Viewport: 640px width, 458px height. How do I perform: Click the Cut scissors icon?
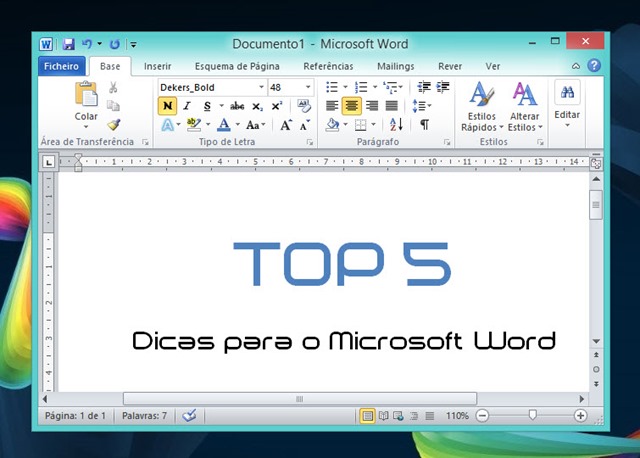tap(113, 87)
